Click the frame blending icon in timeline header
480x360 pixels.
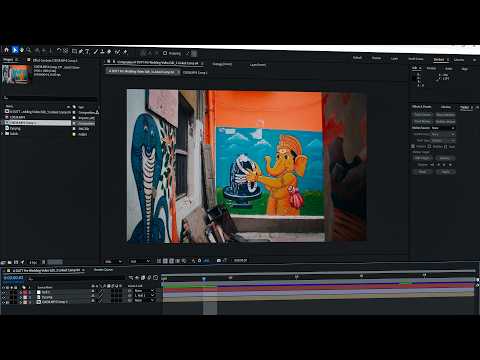coord(143,277)
